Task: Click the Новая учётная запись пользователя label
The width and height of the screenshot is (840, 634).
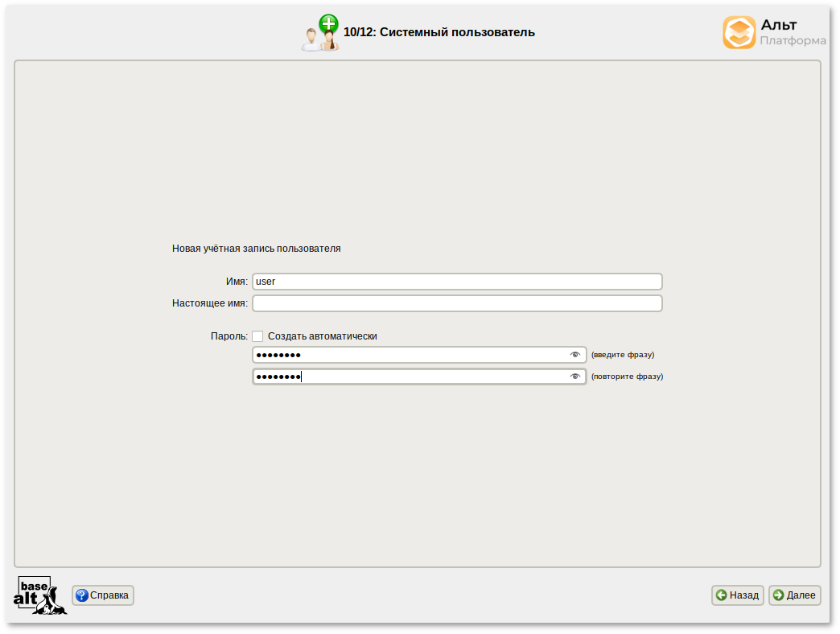Action: (x=256, y=249)
